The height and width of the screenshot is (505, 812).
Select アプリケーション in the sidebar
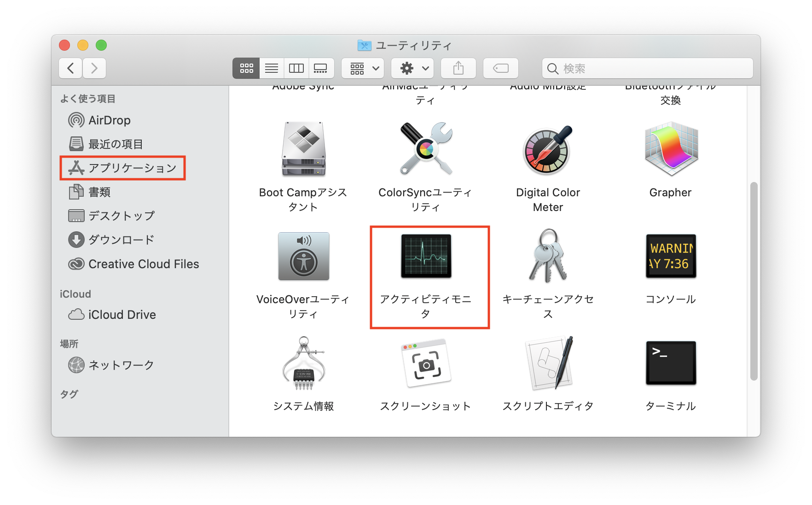point(122,168)
